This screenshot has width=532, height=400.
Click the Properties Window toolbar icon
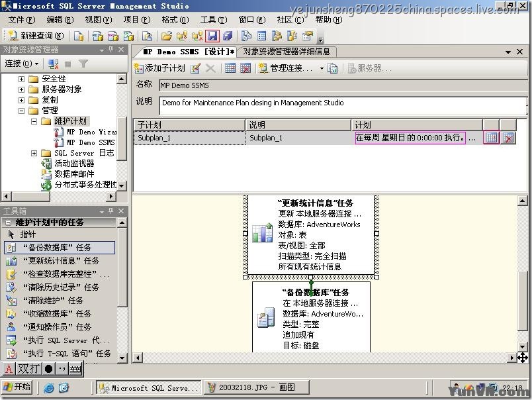[308, 36]
